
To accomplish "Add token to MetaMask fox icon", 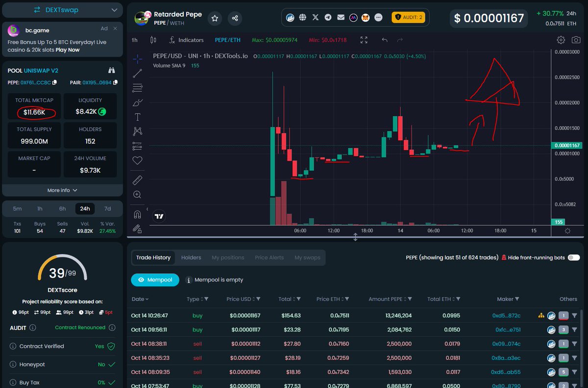I will click(x=366, y=17).
